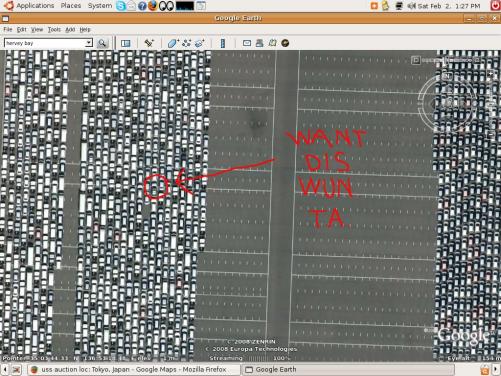The height and width of the screenshot is (376, 501).
Task: Add a path using toolbar icon
Action: coord(187,43)
